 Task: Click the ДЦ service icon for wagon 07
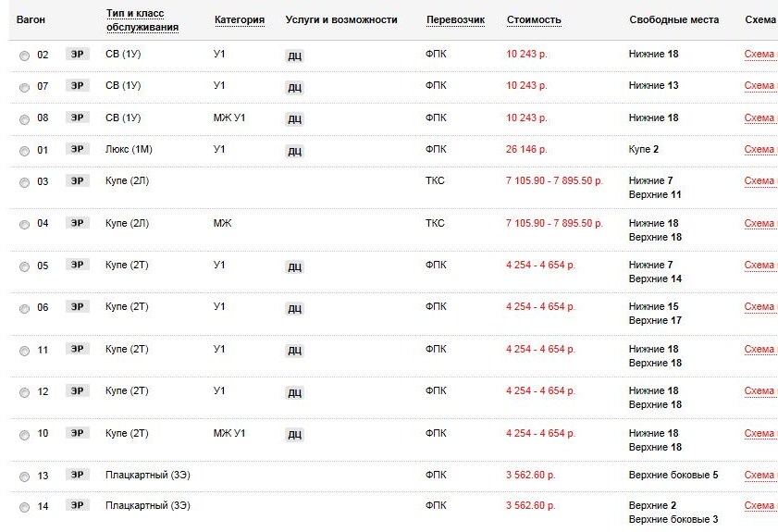294,87
